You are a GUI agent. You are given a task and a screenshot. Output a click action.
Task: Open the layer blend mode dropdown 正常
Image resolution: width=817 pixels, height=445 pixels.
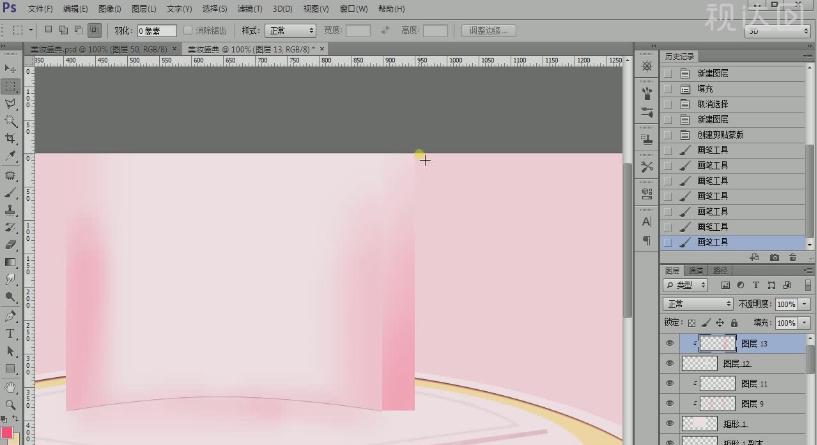tap(699, 303)
